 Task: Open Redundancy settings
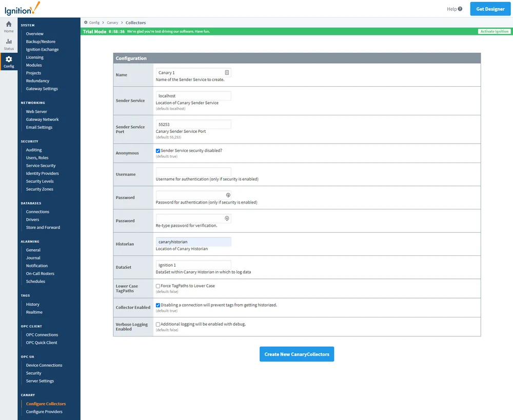(37, 81)
